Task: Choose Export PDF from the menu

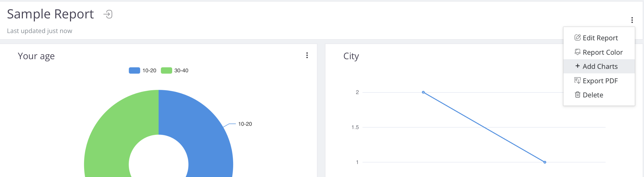Action: click(x=600, y=81)
